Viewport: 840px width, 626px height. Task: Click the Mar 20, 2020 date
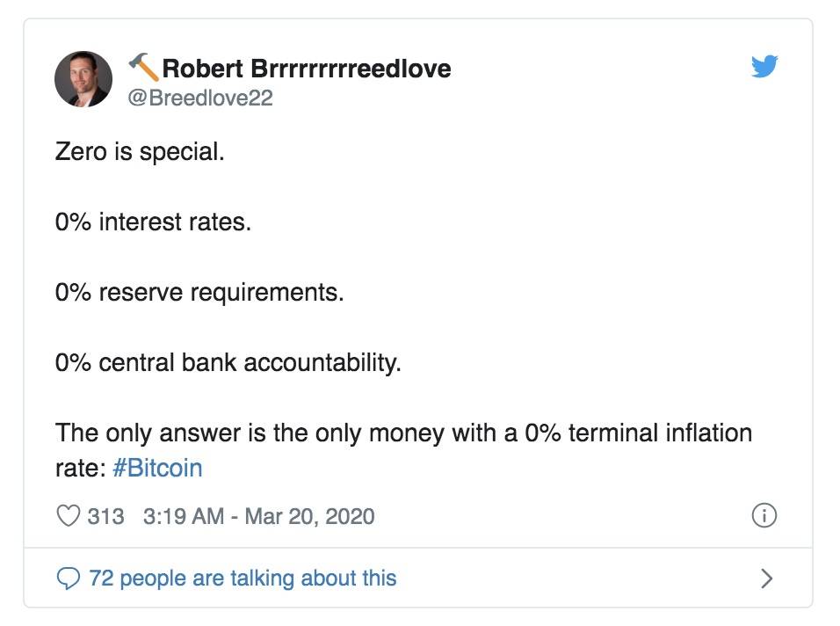309,516
